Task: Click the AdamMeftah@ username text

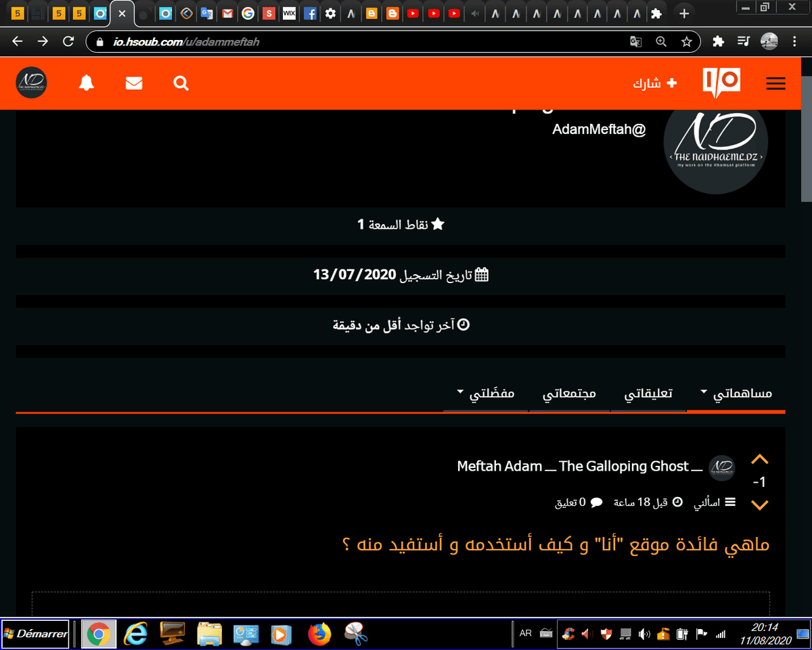Action: tap(599, 129)
